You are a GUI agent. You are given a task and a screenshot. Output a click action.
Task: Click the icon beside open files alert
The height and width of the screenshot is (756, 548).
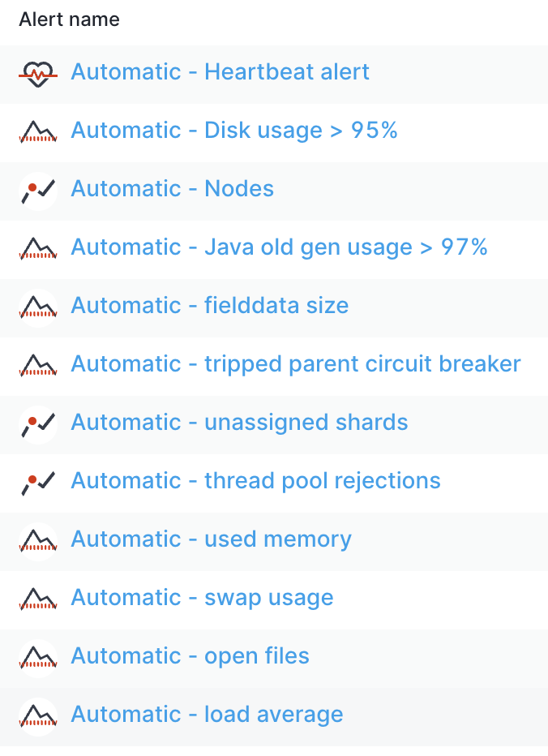point(38,658)
